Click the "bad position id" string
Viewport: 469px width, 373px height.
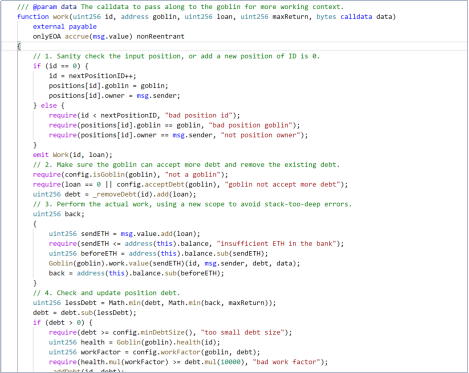[x=199, y=115]
